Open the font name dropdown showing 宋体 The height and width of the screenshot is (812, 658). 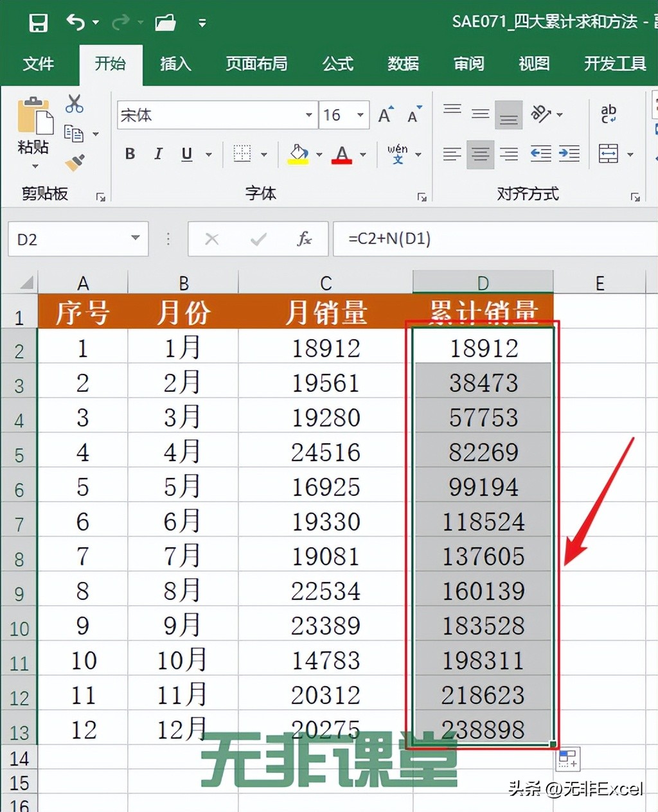(308, 115)
